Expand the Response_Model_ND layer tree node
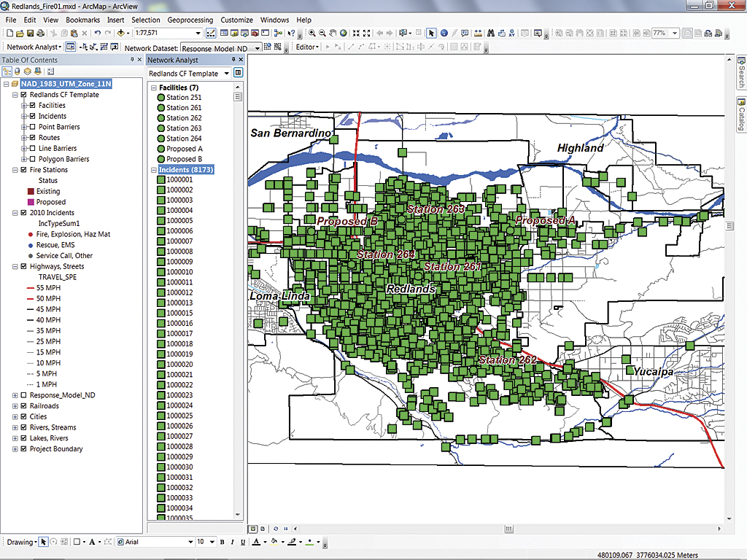 pyautogui.click(x=15, y=395)
